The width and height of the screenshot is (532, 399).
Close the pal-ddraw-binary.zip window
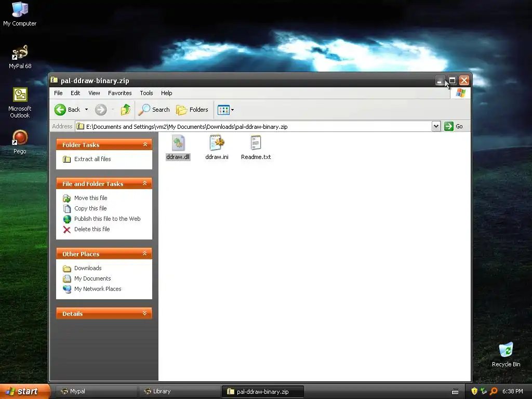(x=464, y=81)
